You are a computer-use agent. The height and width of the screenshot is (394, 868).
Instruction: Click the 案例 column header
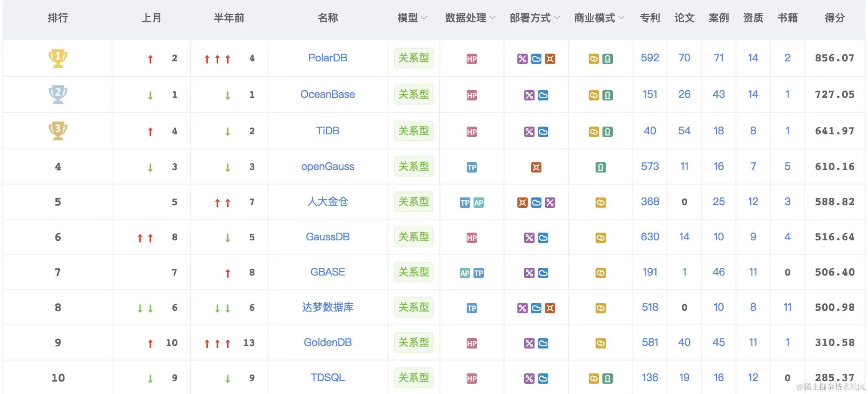click(x=719, y=18)
